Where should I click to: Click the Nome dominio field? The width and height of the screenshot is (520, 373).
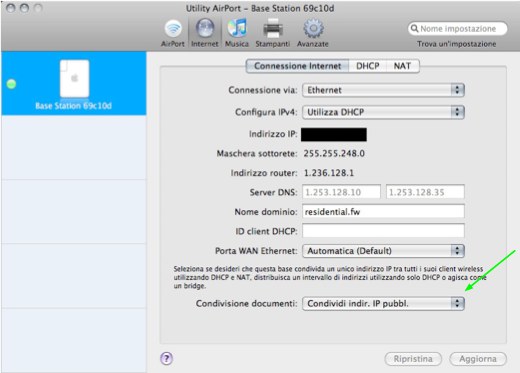pos(383,211)
